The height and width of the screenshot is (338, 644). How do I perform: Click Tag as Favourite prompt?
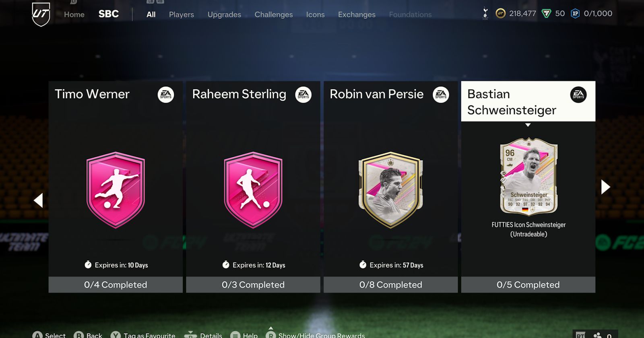point(143,335)
